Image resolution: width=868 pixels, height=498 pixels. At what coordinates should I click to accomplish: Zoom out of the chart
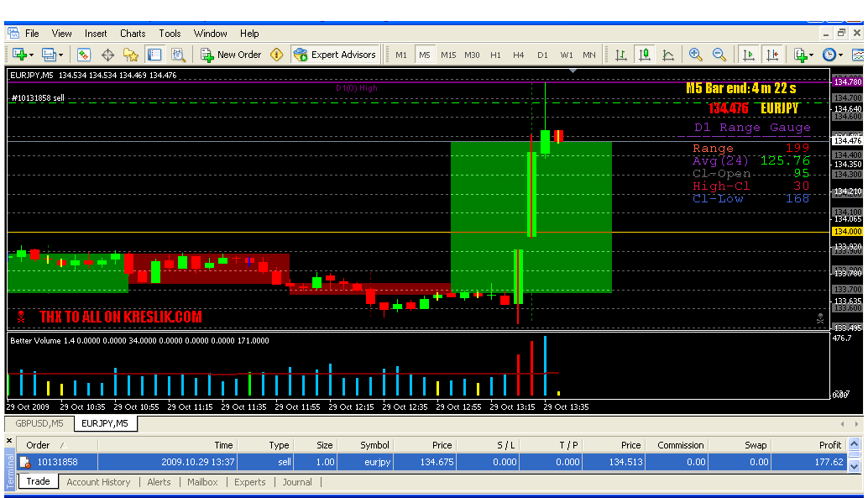[x=719, y=55]
